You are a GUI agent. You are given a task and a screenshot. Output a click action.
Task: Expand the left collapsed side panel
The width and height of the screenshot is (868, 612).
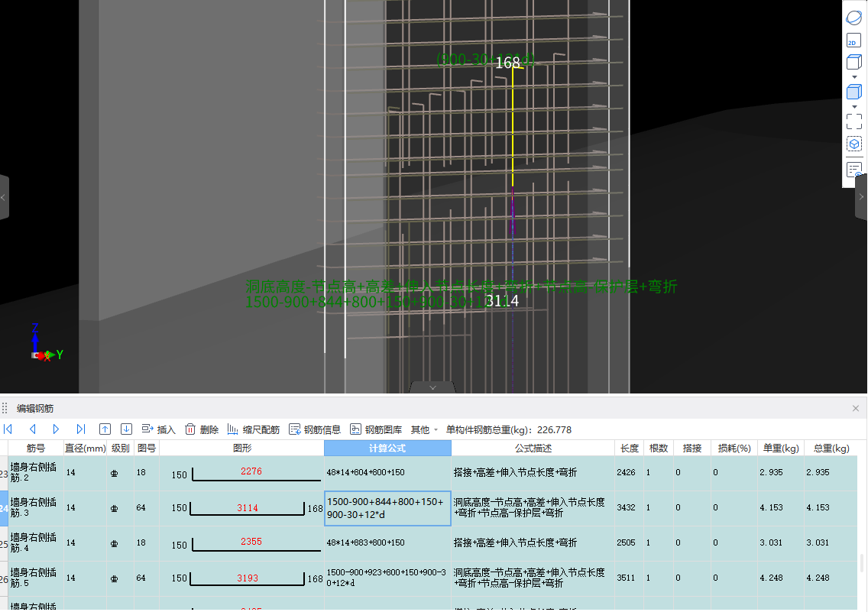[x=4, y=197]
